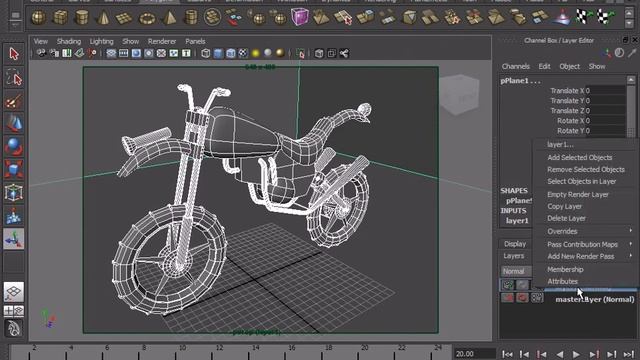Create a polygon torus from shelf
The image size is (640, 360).
click(147, 18)
